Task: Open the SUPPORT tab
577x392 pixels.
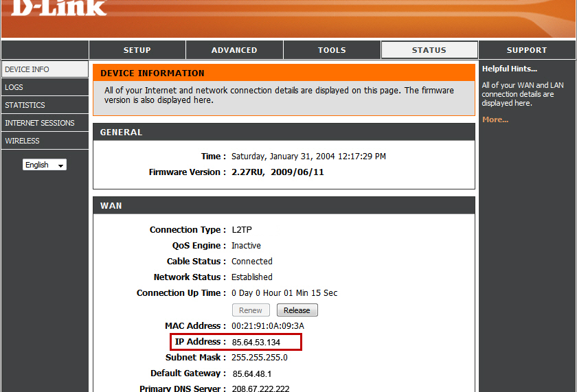Action: 527,50
